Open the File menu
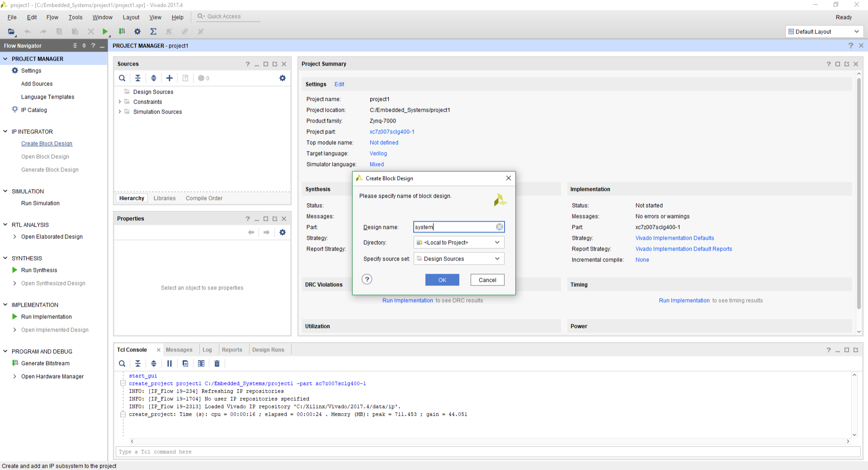 (12, 17)
